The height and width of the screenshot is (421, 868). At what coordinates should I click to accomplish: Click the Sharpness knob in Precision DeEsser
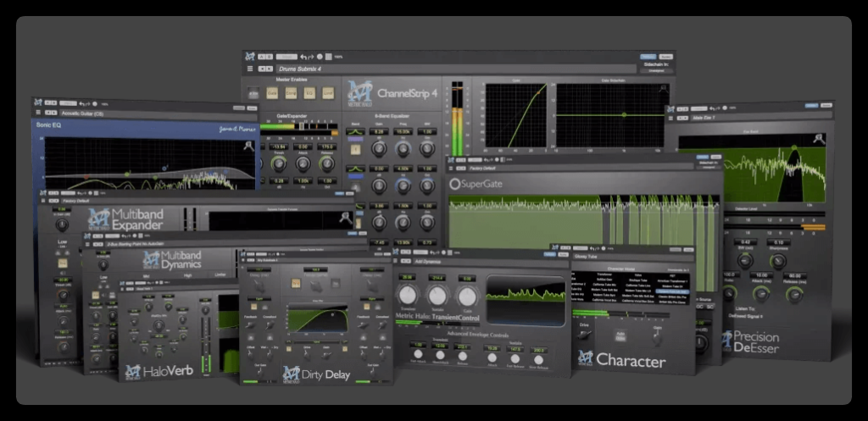tap(778, 261)
